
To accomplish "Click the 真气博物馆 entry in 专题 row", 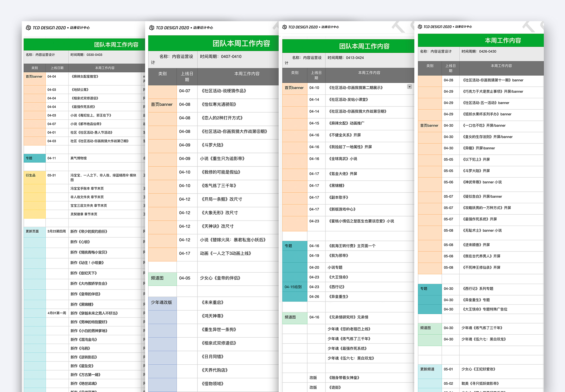I will coord(79,158).
